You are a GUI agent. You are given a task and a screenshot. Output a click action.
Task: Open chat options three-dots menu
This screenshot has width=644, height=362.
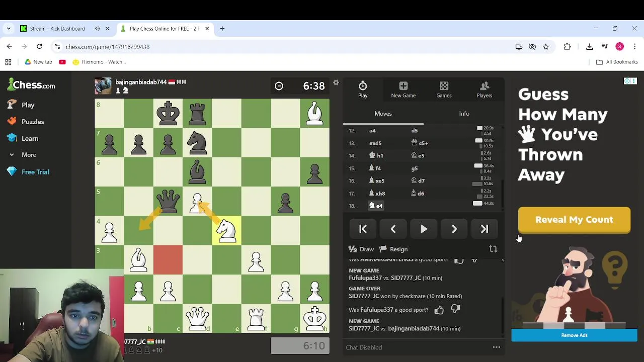click(x=497, y=347)
